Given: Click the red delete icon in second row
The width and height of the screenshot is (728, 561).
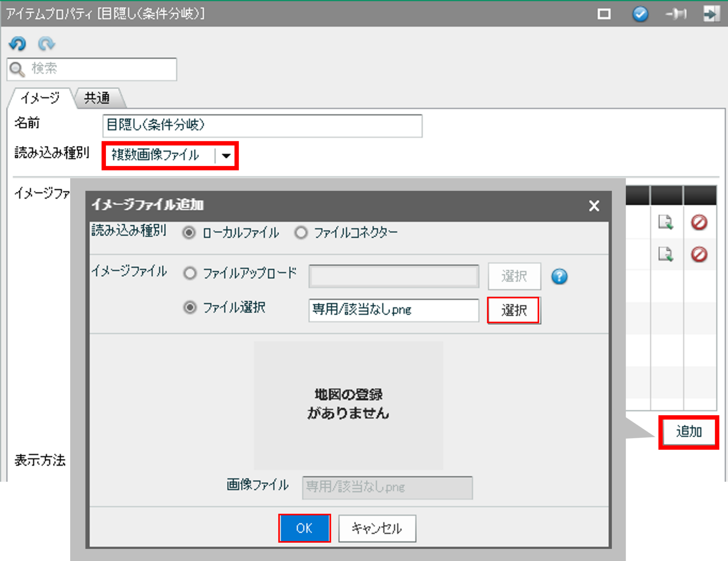Looking at the screenshot, I should pos(699,254).
